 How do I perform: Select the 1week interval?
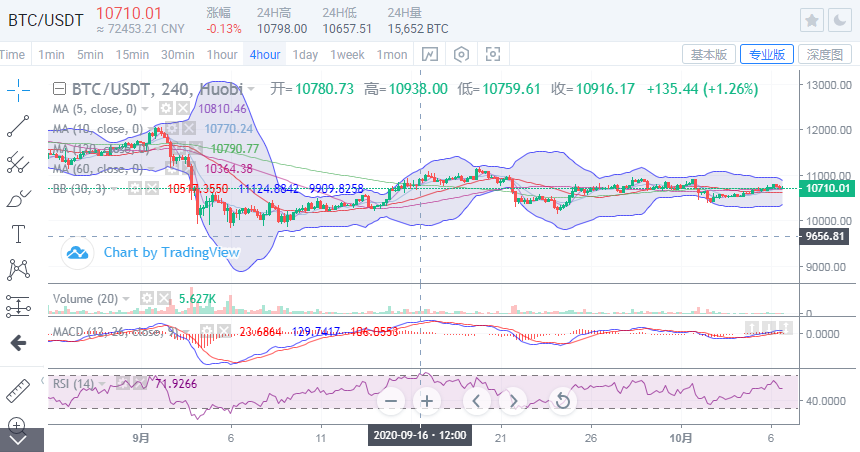pos(347,54)
